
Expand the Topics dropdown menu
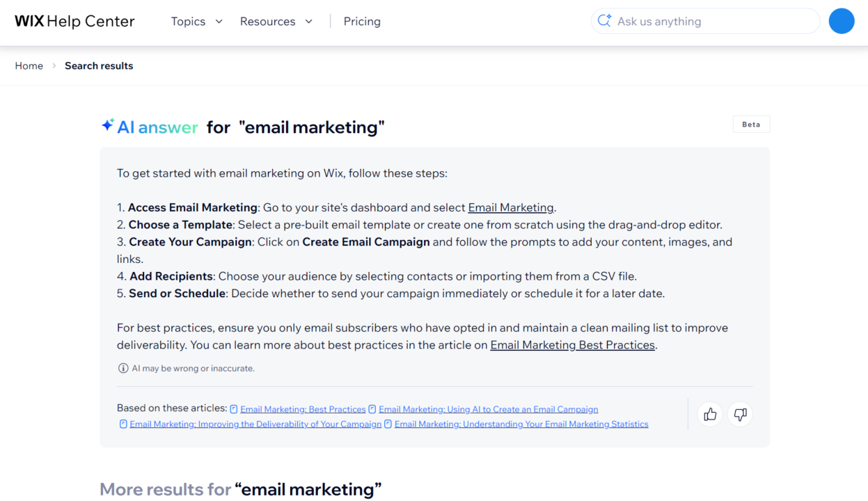[196, 22]
